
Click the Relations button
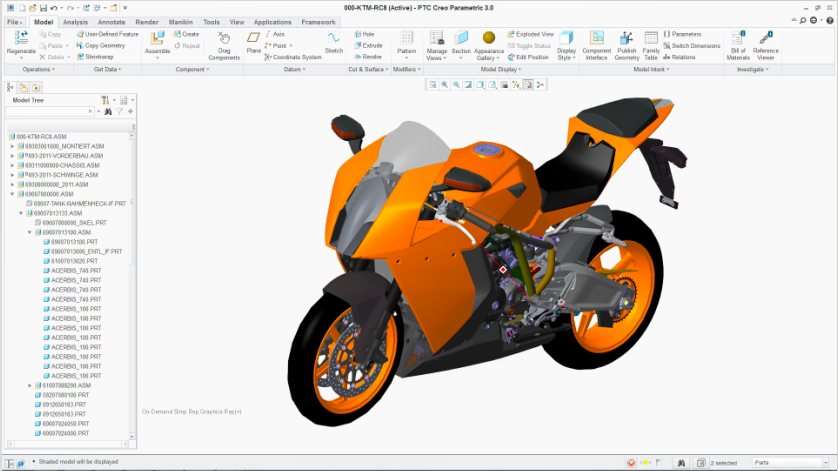click(679, 57)
